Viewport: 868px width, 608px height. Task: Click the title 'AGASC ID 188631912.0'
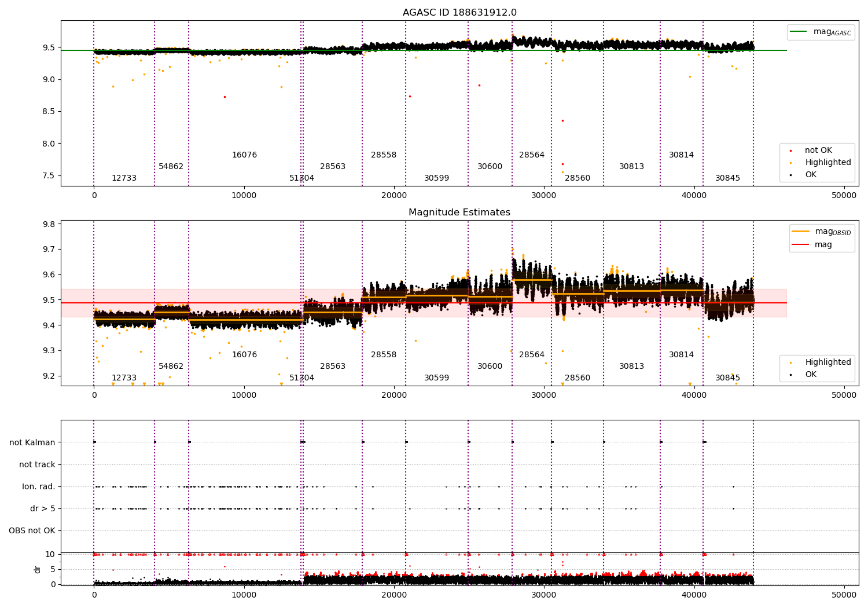[x=459, y=13]
